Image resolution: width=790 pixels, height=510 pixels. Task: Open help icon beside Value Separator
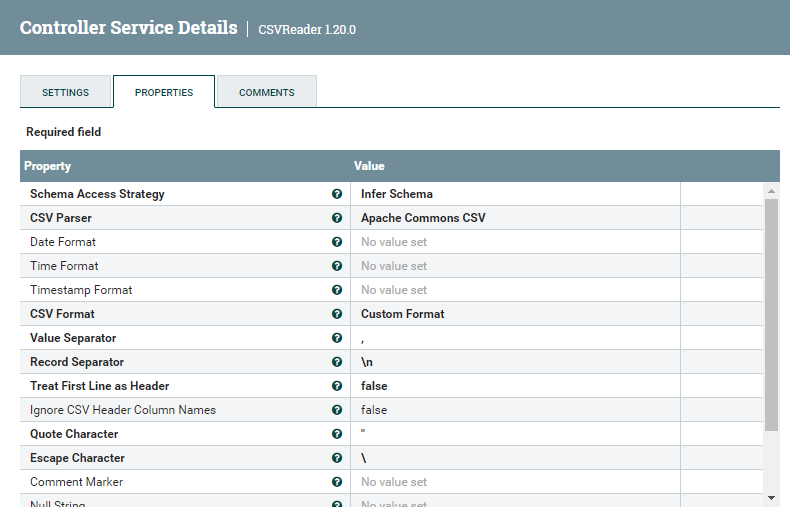337,338
